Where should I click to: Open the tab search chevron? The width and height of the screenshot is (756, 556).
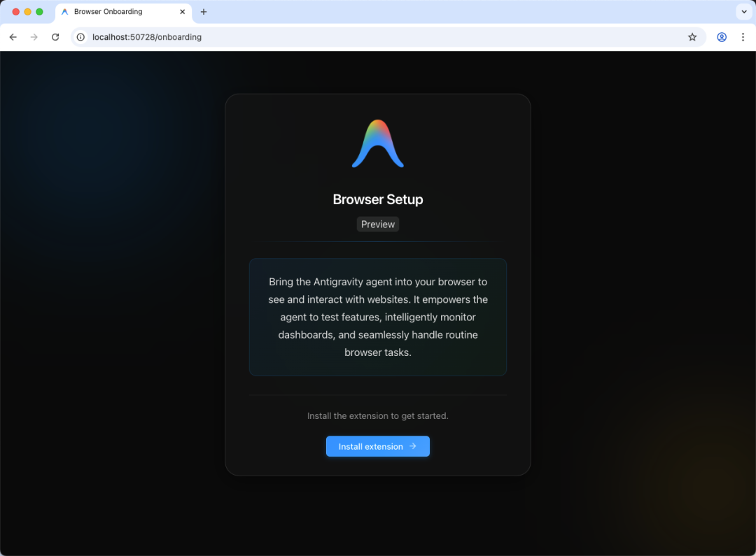tap(744, 12)
